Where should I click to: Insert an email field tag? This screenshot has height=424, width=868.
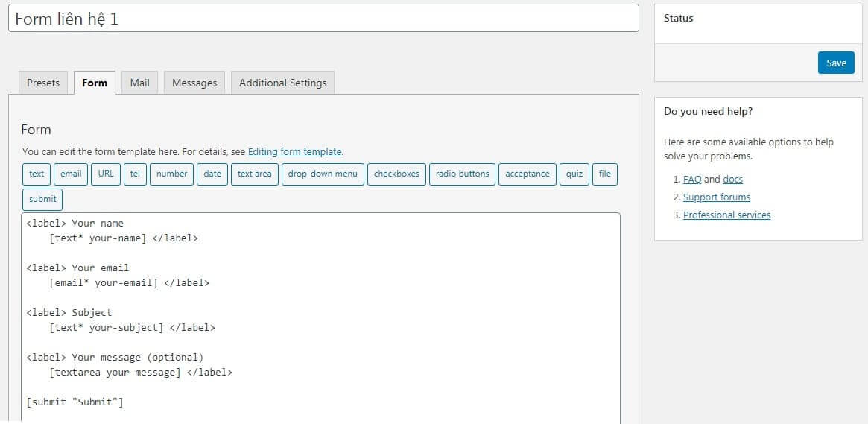click(x=71, y=174)
